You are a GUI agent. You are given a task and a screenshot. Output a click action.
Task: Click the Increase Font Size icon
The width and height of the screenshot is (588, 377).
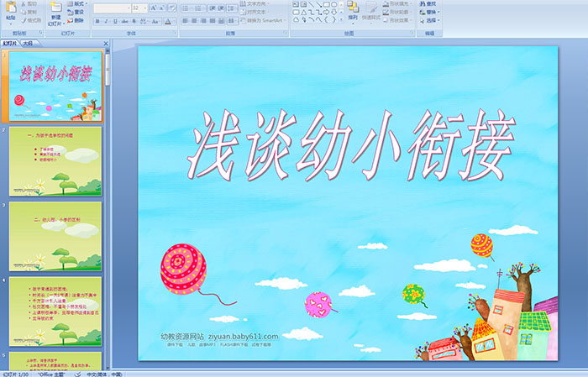pos(154,8)
